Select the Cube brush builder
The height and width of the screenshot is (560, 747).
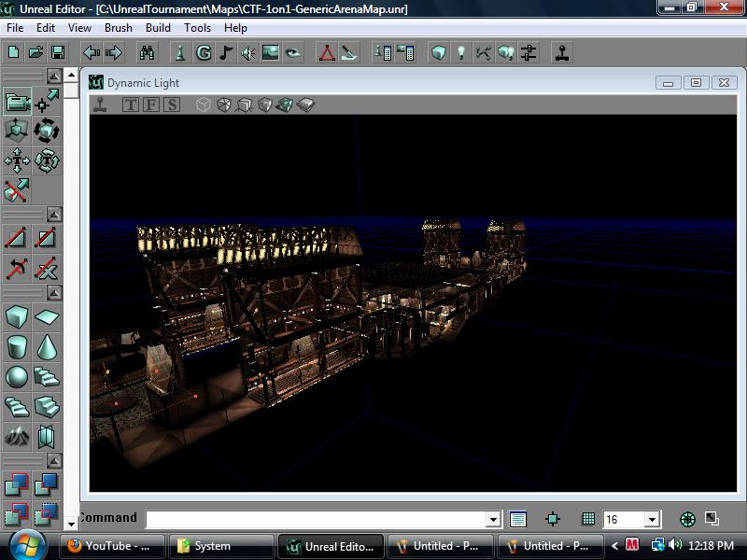click(x=14, y=317)
